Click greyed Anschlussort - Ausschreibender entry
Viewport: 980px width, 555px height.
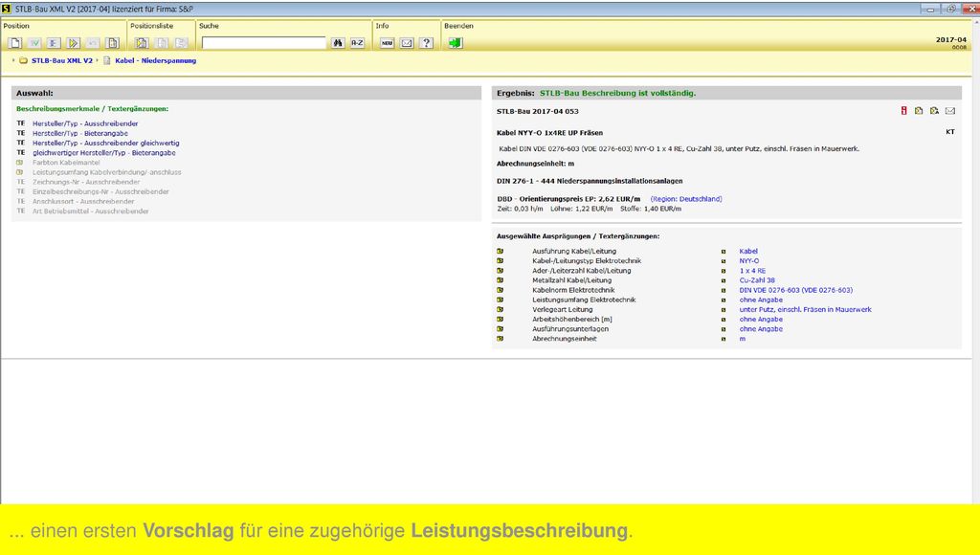point(83,201)
